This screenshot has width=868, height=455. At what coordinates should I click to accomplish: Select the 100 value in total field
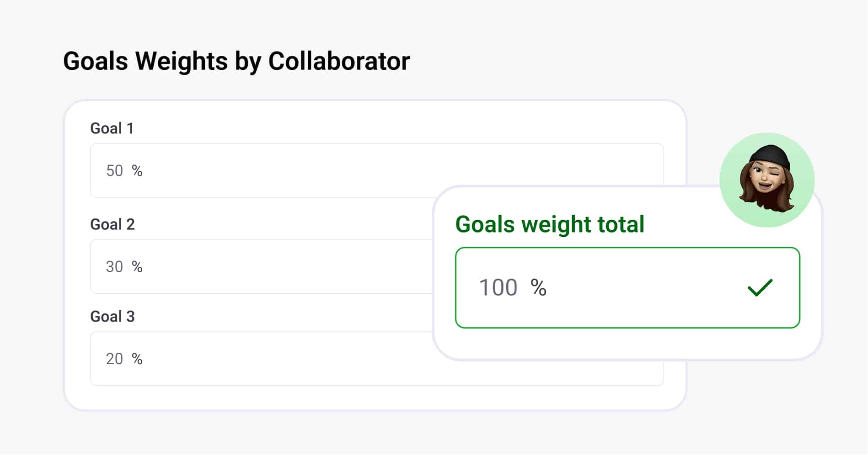coord(498,288)
